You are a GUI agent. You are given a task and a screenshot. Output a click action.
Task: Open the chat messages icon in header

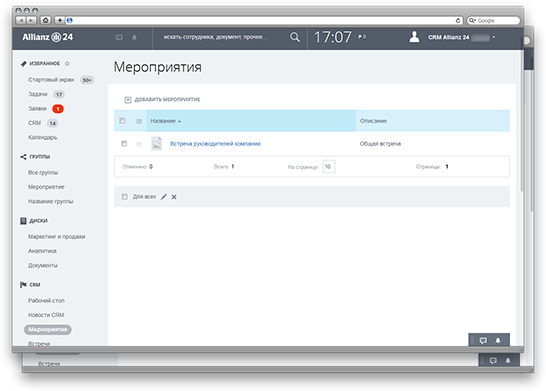119,37
